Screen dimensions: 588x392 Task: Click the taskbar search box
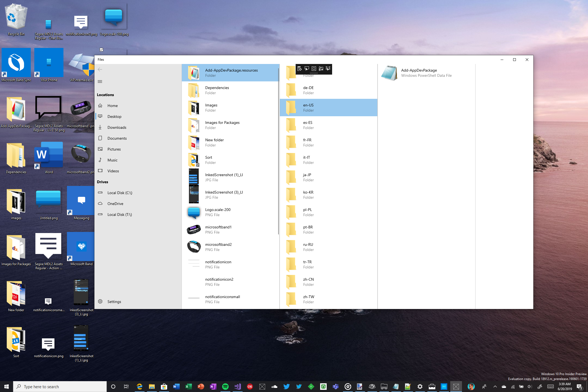click(60, 387)
